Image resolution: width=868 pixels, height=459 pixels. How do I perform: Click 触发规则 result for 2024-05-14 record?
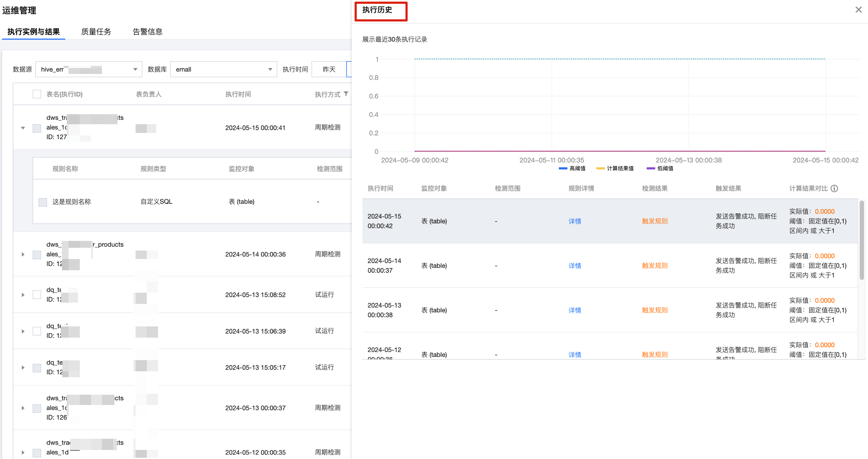655,266
